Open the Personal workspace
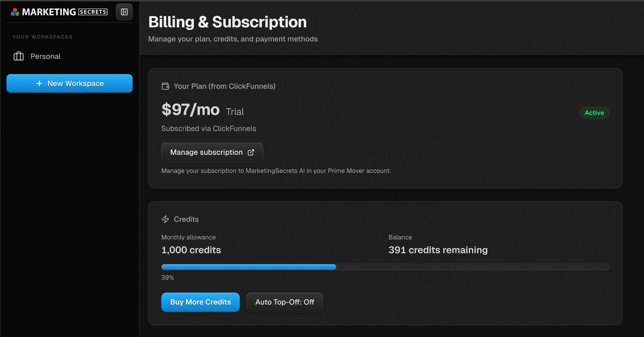The height and width of the screenshot is (337, 644). coord(45,56)
